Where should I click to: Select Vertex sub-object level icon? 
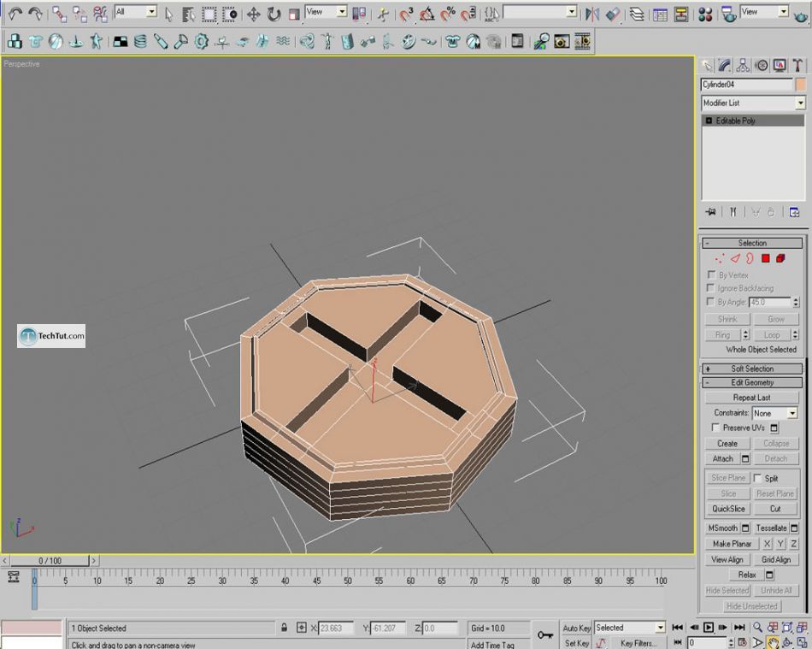(720, 258)
